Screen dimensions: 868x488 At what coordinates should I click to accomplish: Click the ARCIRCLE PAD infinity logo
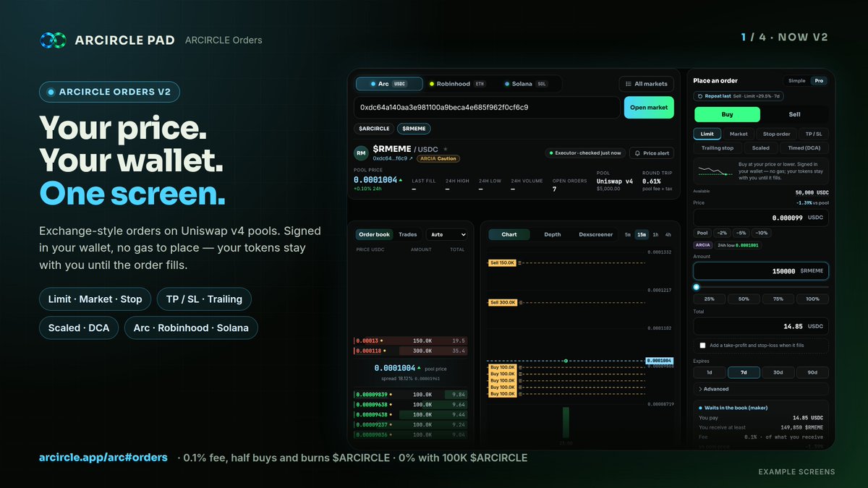(x=53, y=40)
